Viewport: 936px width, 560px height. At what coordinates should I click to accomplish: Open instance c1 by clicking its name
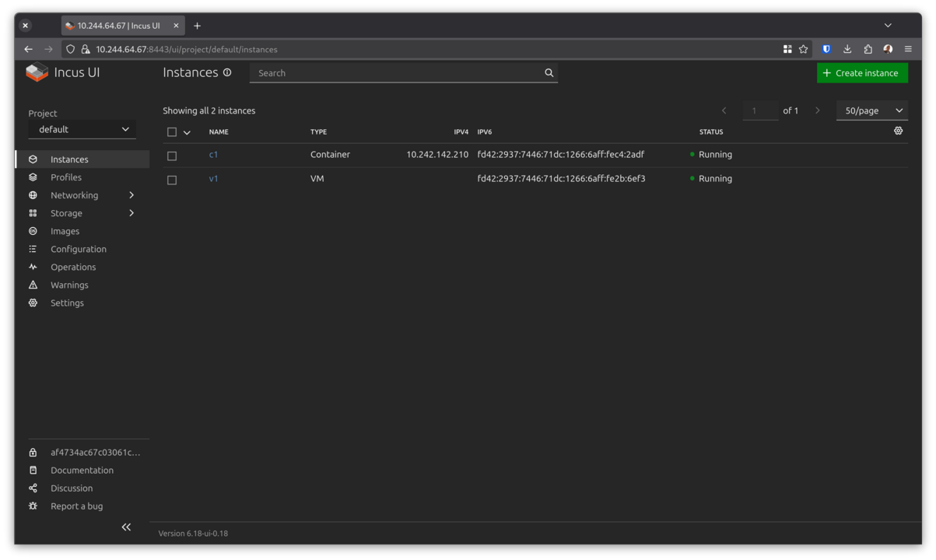coord(214,154)
